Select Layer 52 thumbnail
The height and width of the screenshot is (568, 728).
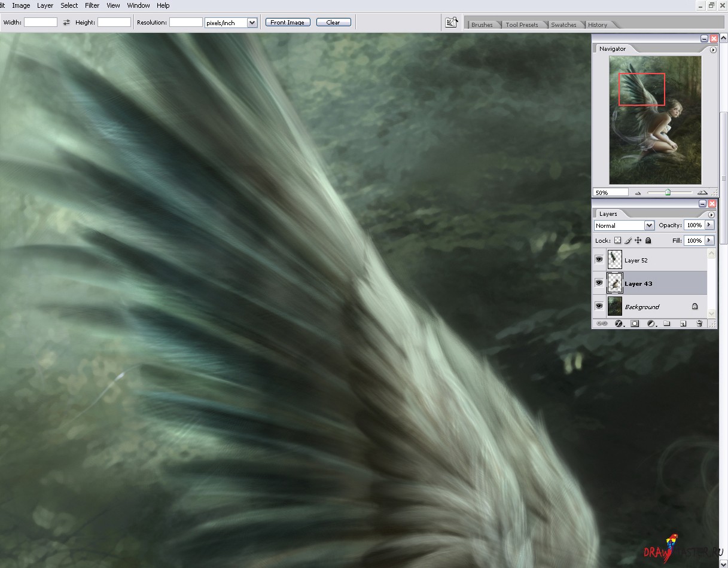(x=614, y=259)
